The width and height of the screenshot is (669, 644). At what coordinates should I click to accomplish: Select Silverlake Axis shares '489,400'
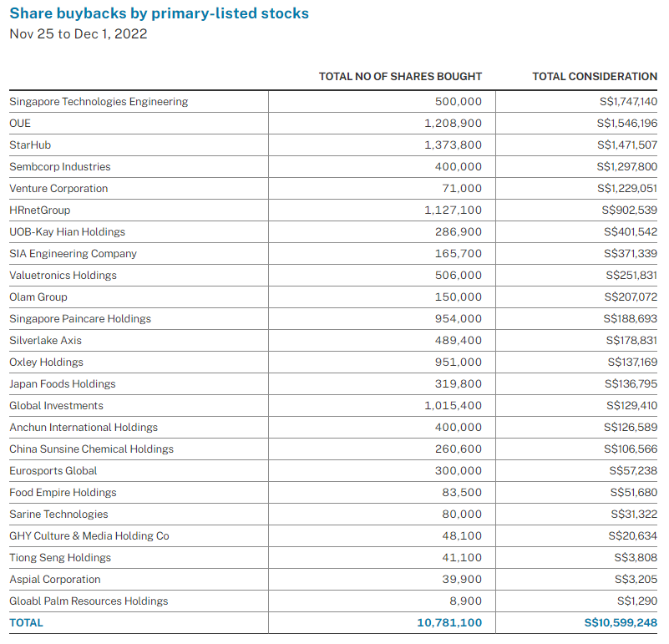click(459, 341)
